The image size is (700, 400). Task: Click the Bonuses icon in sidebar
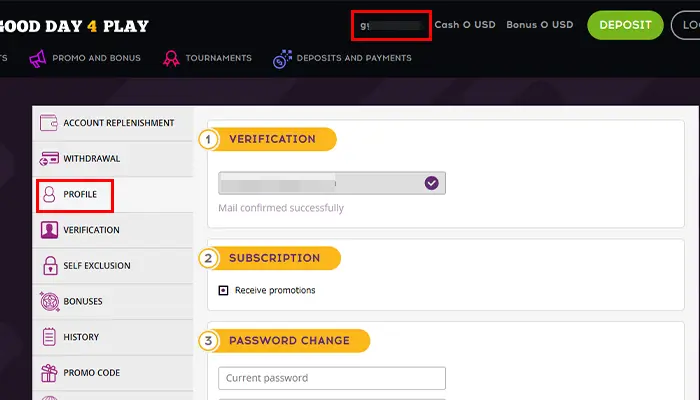tap(49, 301)
